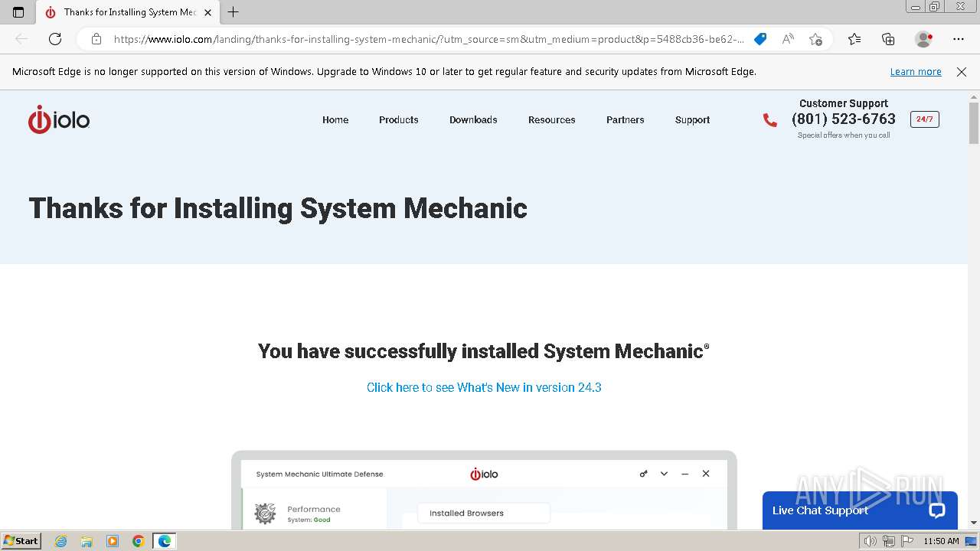Click the Thanks for Installing System Mechanic heading
This screenshot has height=551, width=980.
tap(278, 208)
